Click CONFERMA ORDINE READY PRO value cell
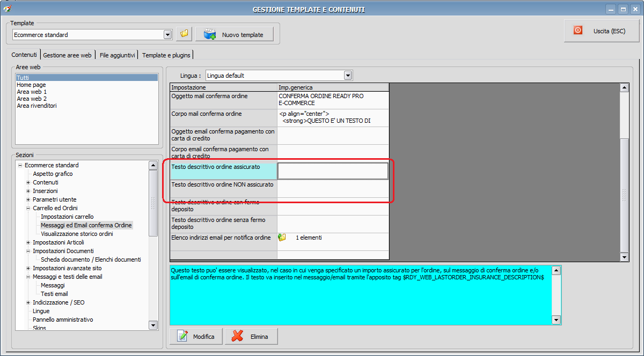The width and height of the screenshot is (644, 356). coord(333,100)
